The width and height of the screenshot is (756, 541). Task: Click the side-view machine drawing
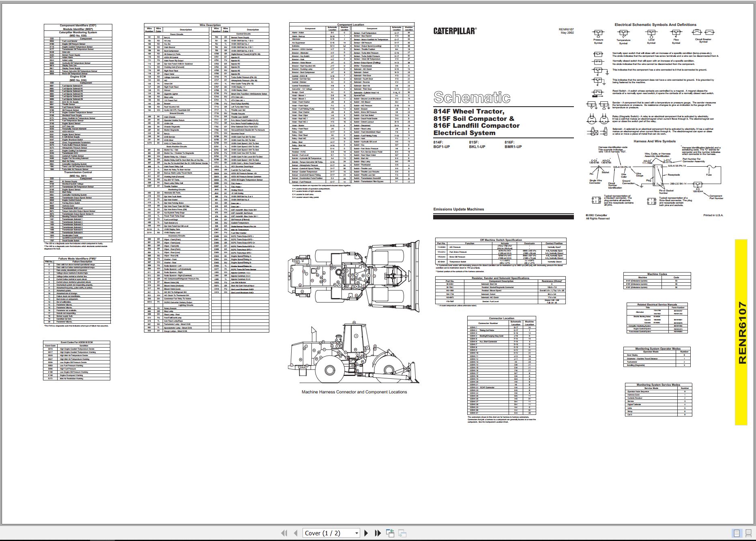(x=354, y=353)
